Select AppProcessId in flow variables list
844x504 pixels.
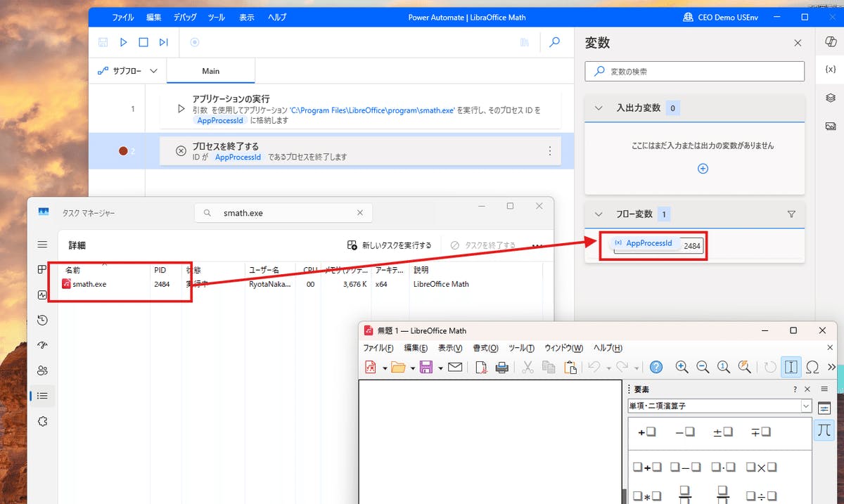(x=644, y=243)
